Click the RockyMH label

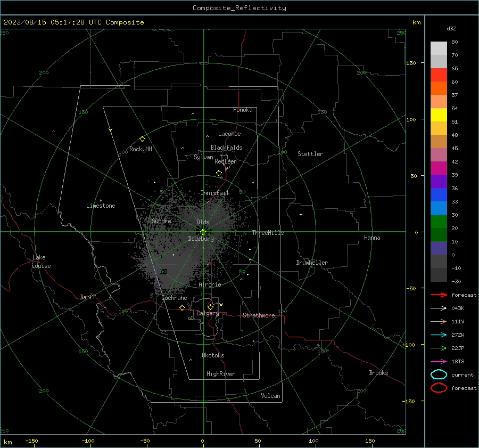[141, 149]
